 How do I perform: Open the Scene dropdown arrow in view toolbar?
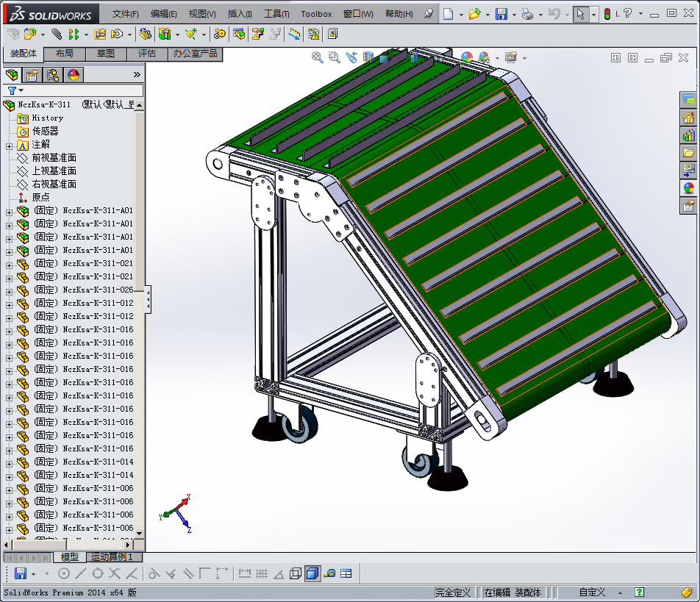497,58
